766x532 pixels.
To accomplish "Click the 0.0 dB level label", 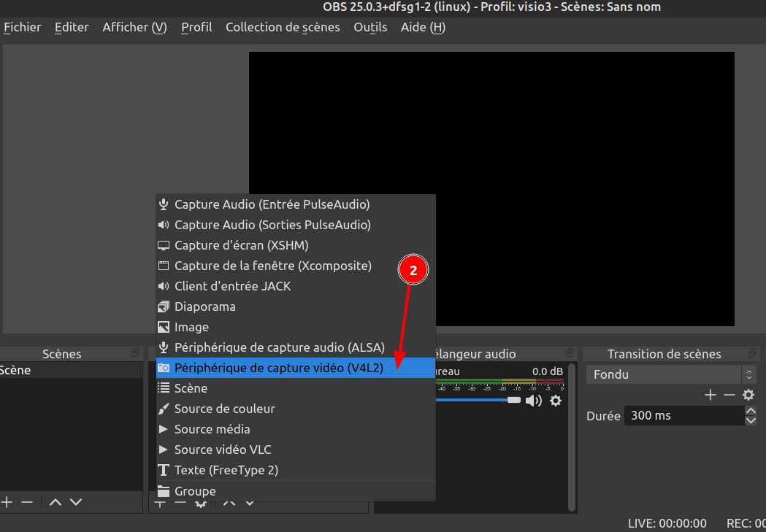I will (548, 371).
